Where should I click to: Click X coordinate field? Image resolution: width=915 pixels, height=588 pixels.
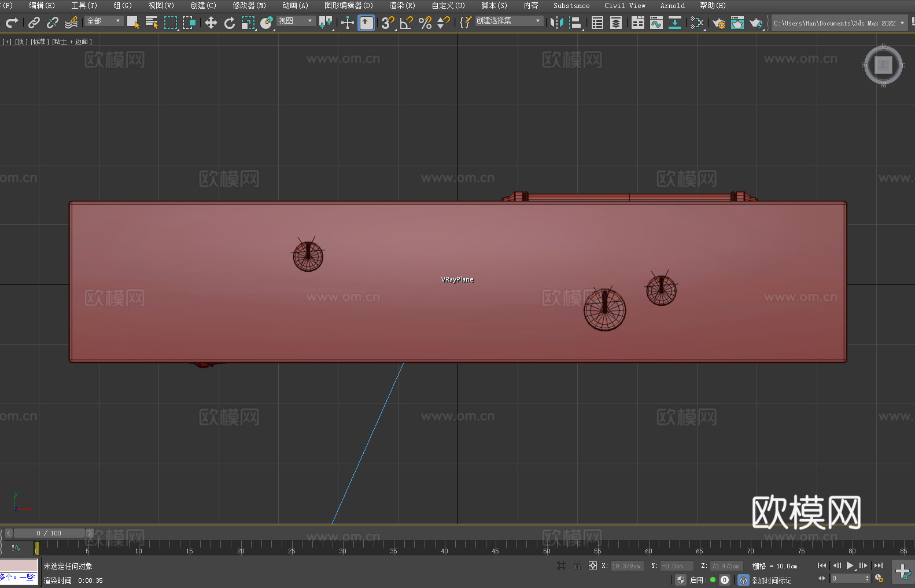pos(627,566)
